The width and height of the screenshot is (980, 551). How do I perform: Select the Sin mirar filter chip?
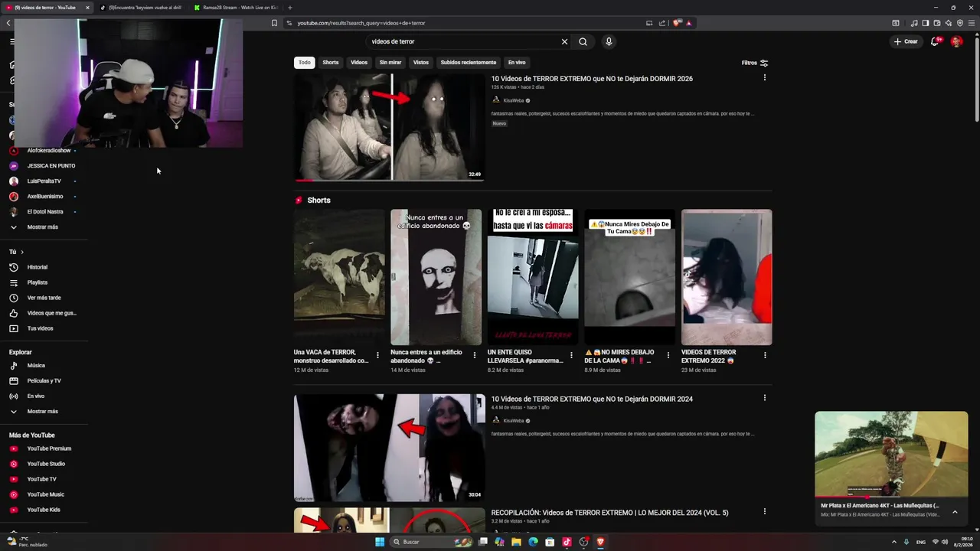(390, 62)
